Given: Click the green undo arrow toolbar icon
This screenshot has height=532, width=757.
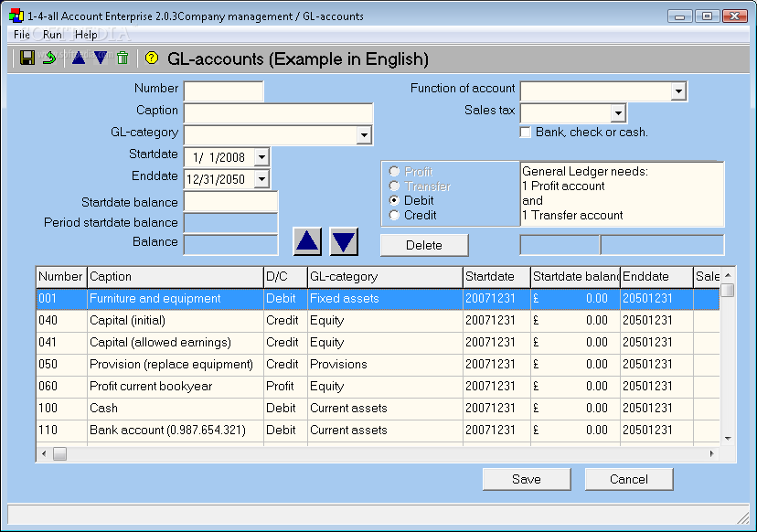Looking at the screenshot, I should 50,59.
